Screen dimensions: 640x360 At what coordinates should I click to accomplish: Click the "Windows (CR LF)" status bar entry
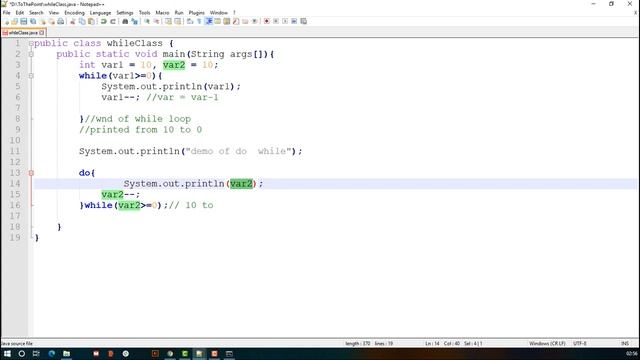pyautogui.click(x=547, y=344)
